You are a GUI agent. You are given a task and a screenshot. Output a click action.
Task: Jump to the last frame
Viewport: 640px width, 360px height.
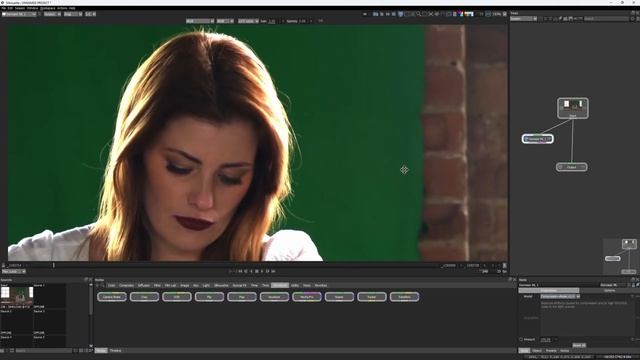coord(273,271)
